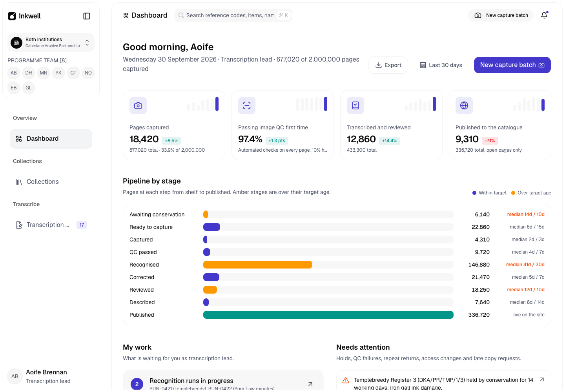The image size is (565, 392).
Task: Click the '146,880' Recognised count
Action: pyautogui.click(x=479, y=265)
